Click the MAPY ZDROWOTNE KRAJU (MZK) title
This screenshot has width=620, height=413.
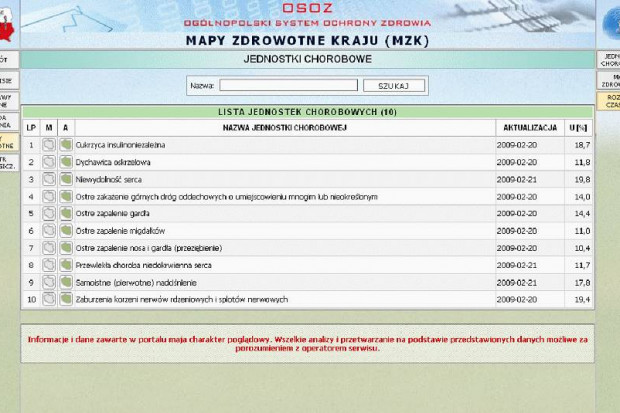coord(307,41)
